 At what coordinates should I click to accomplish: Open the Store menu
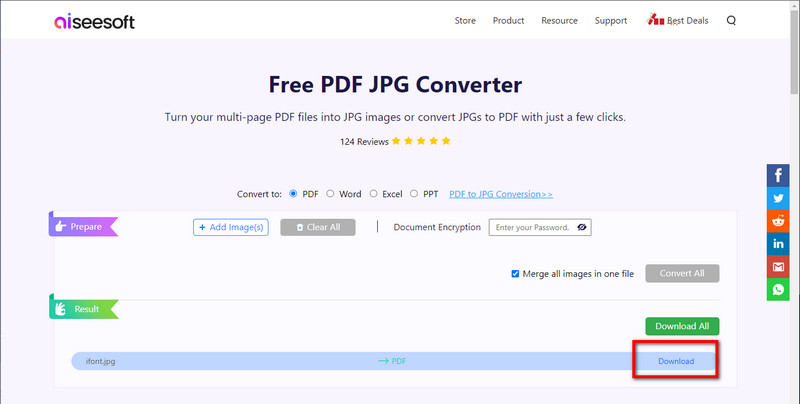point(465,20)
